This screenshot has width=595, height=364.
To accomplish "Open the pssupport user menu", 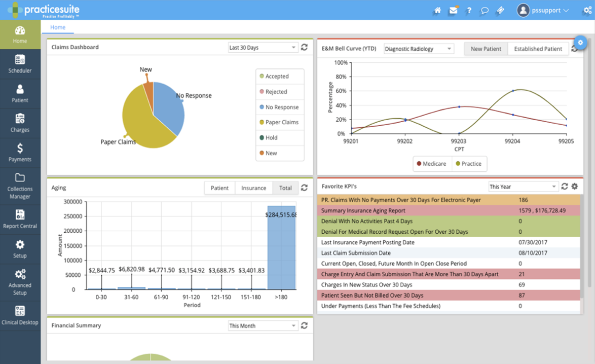I will point(545,10).
